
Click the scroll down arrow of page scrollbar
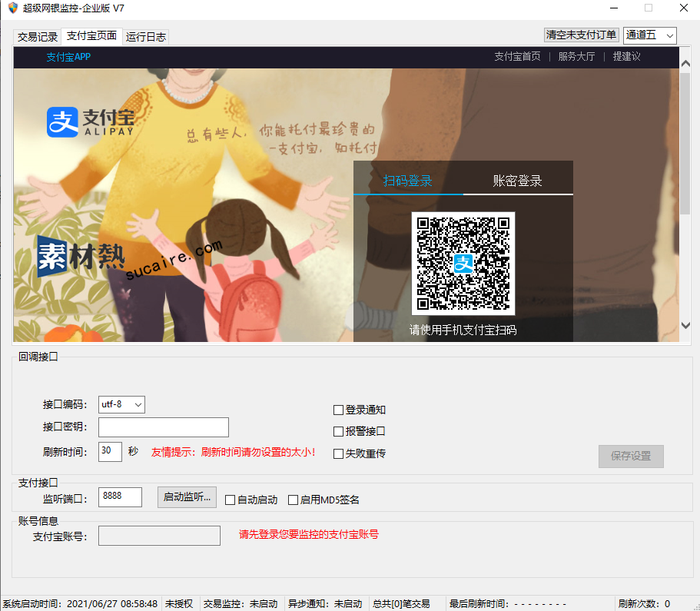click(x=685, y=326)
